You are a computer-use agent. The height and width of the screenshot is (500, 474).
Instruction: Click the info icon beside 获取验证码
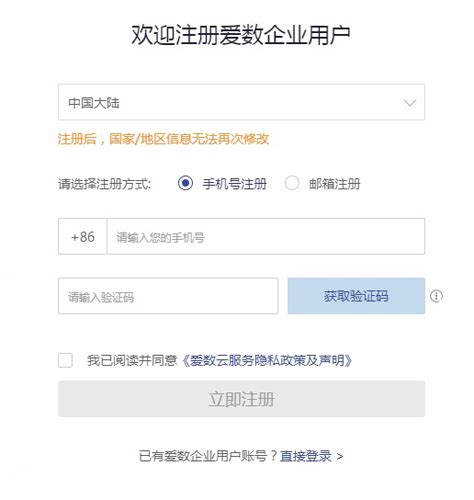pos(436,296)
